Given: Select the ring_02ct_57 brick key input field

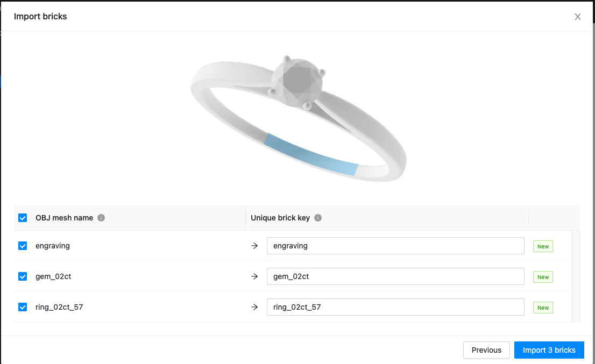Looking at the screenshot, I should [395, 307].
